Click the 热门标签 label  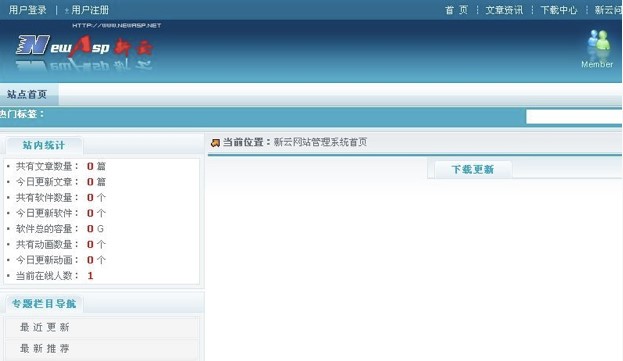[22, 114]
